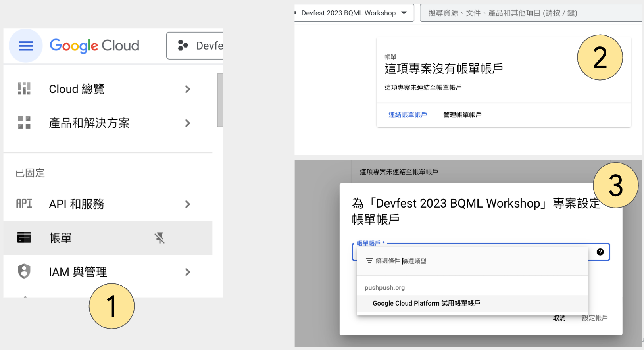The height and width of the screenshot is (350, 644).
Task: Click the 連結帳單帳戶 link
Action: click(x=408, y=115)
